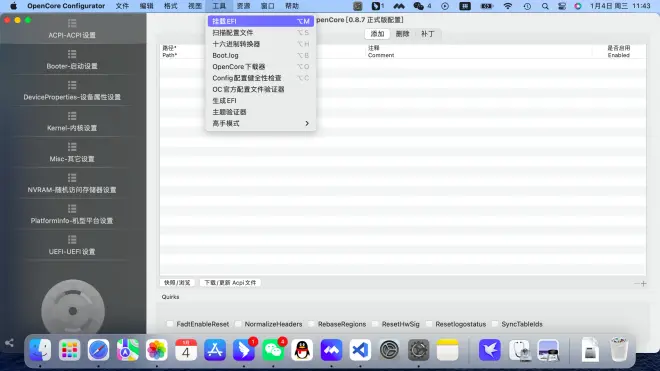660x371 pixels.
Task: Click the share icon at sidebar bottom
Action: [x=9, y=343]
